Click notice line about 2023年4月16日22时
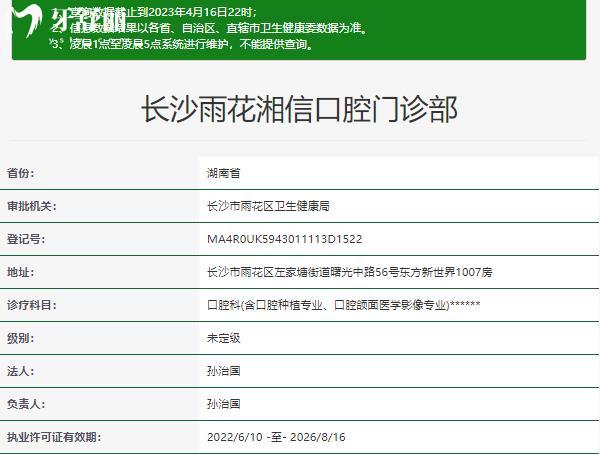 (154, 12)
